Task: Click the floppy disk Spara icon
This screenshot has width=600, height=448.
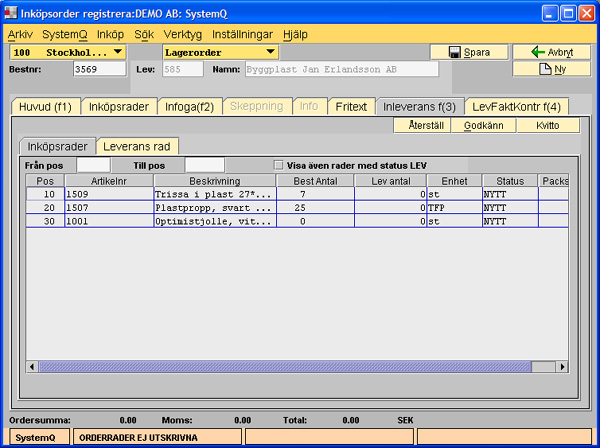Action: point(454,52)
